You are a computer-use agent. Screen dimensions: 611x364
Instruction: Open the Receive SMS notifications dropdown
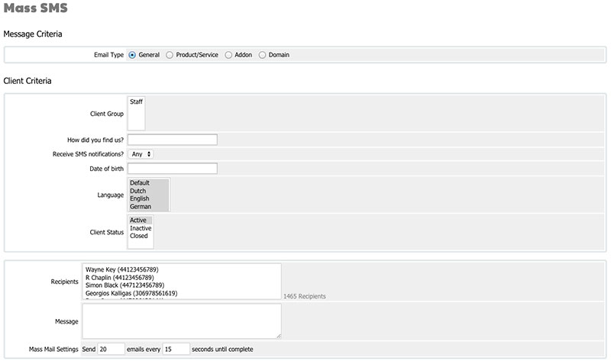point(141,154)
